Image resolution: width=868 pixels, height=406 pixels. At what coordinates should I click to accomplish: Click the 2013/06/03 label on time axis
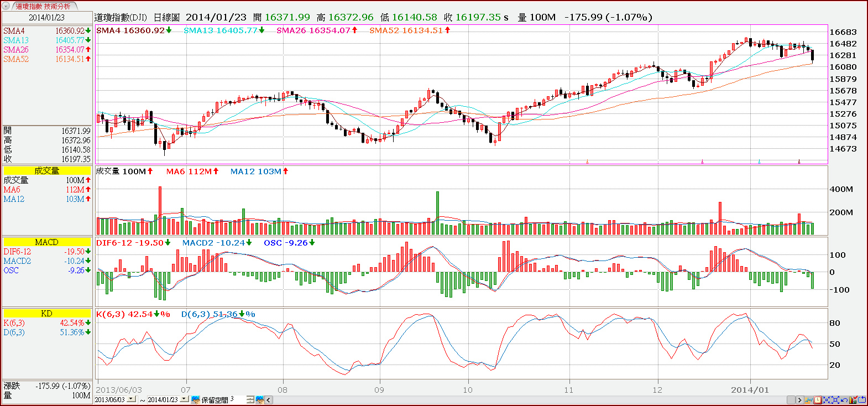coord(119,390)
